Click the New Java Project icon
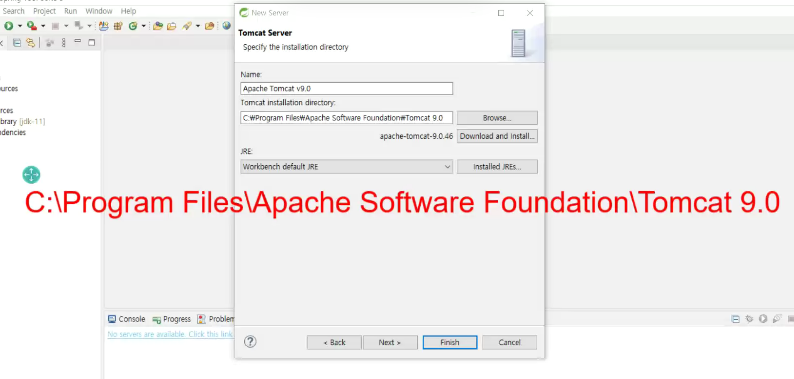Viewport: 794px width, 379px height. [x=104, y=26]
